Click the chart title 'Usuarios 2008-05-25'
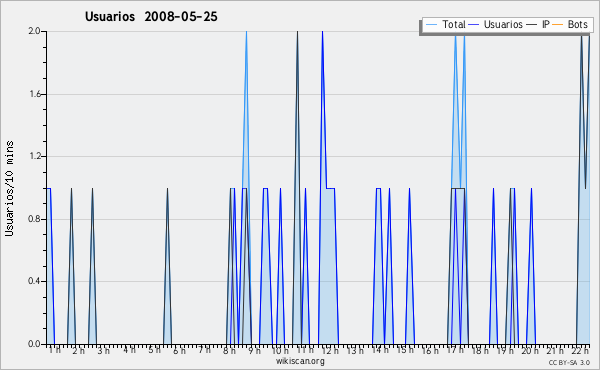600x370 pixels. pos(151,16)
